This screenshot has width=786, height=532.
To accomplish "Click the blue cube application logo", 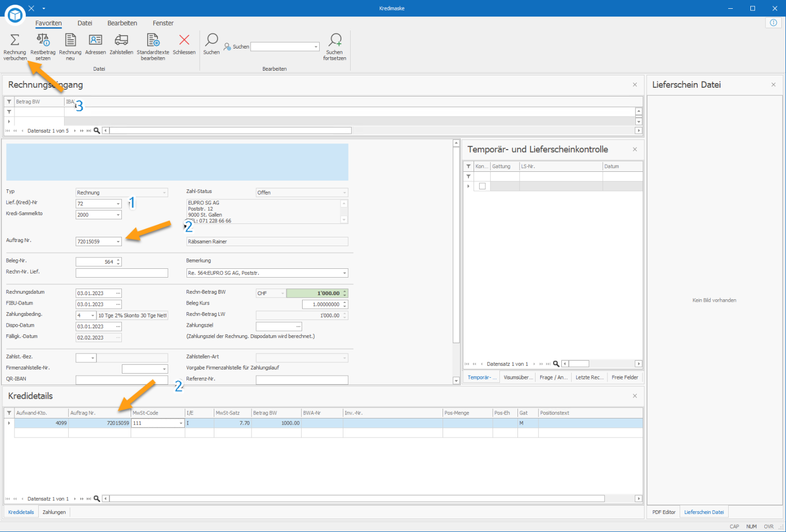I will 15,15.
